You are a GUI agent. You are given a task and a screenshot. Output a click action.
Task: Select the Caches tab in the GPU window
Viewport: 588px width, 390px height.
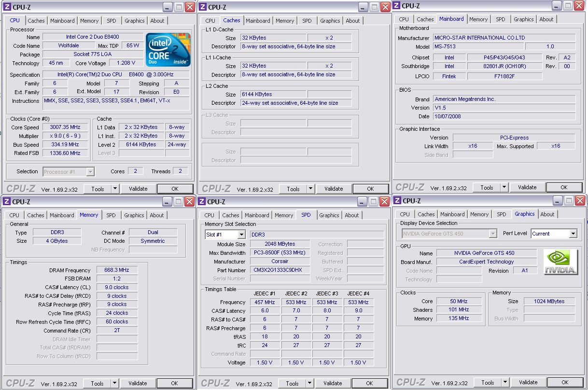pos(426,214)
